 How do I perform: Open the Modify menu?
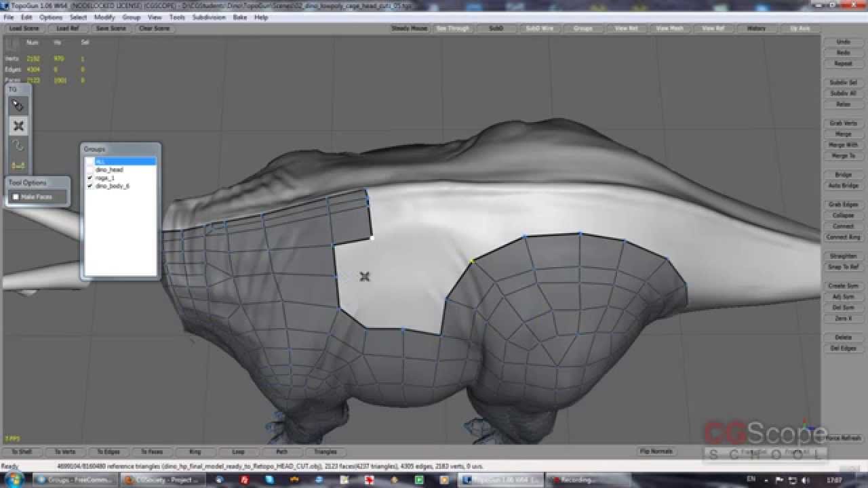tap(104, 17)
